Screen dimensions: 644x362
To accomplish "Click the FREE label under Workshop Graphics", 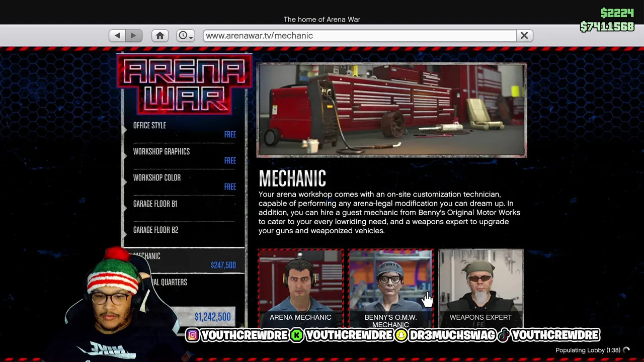I will coord(230,160).
